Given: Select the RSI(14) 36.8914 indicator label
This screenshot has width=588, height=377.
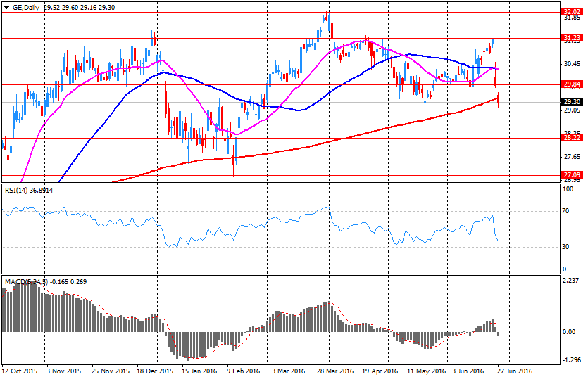Looking at the screenshot, I should (29, 191).
